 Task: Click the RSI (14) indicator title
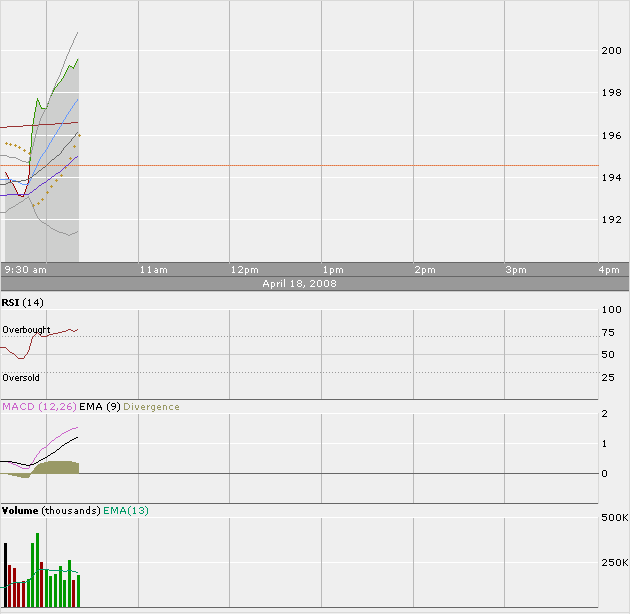(x=23, y=302)
